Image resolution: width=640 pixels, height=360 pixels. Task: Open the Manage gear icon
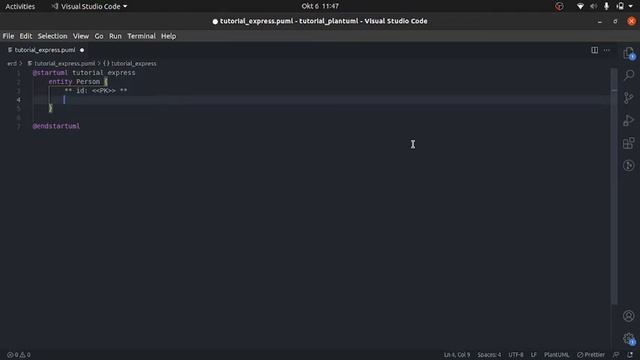click(629, 338)
